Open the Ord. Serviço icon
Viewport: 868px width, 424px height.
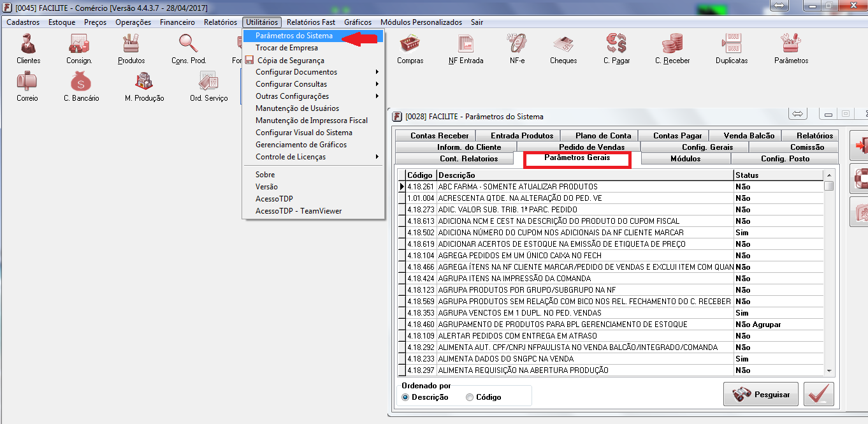click(208, 82)
